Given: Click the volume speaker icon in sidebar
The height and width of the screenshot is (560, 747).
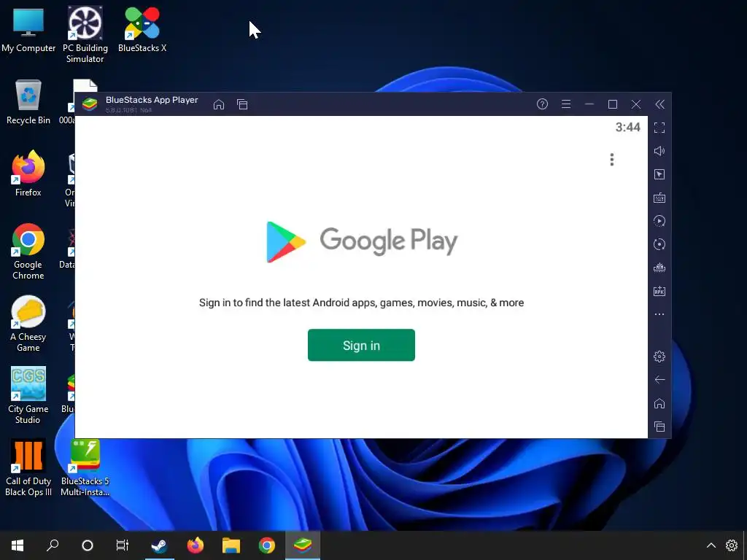Looking at the screenshot, I should point(659,151).
